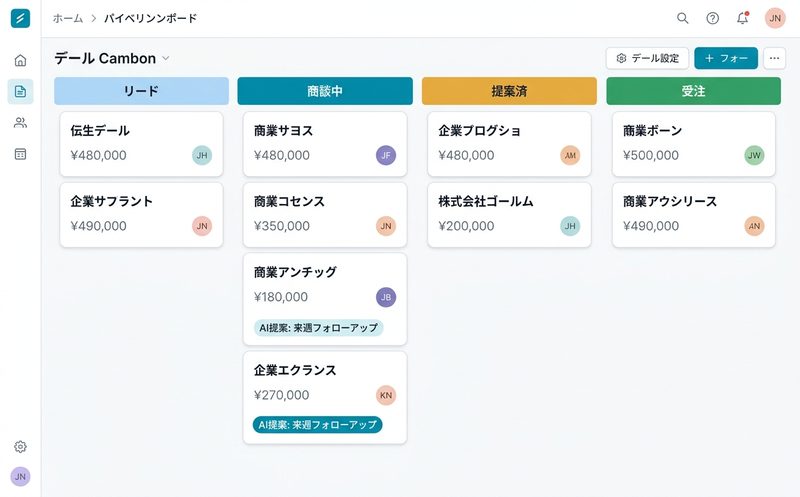Viewport: 800px width, 497px height.
Task: Open the Home sidebar icon
Action: [20, 60]
